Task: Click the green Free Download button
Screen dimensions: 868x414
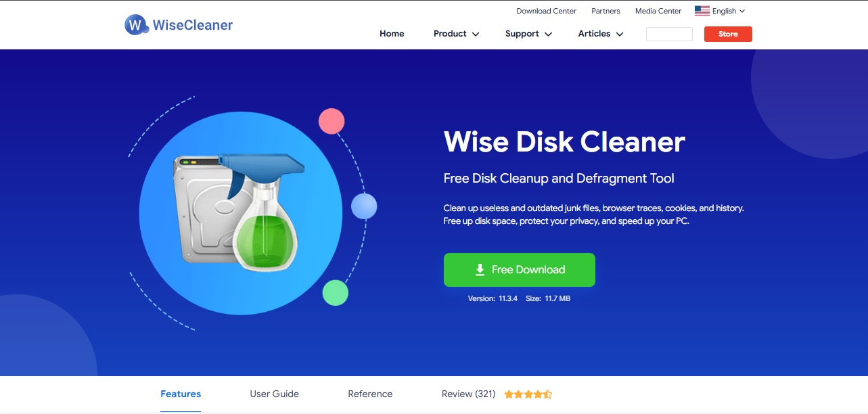Action: (x=520, y=270)
